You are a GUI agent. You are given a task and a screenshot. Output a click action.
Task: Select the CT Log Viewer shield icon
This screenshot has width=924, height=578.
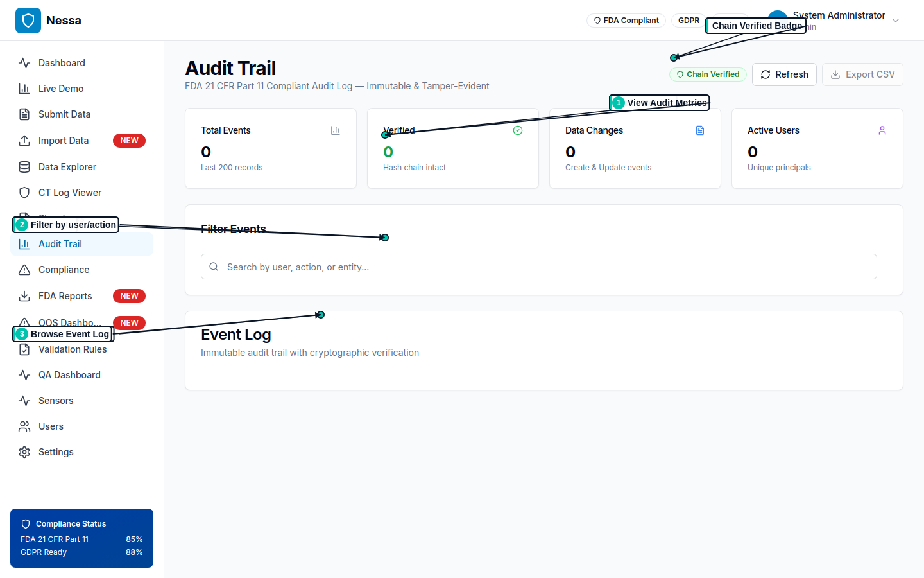(x=24, y=192)
